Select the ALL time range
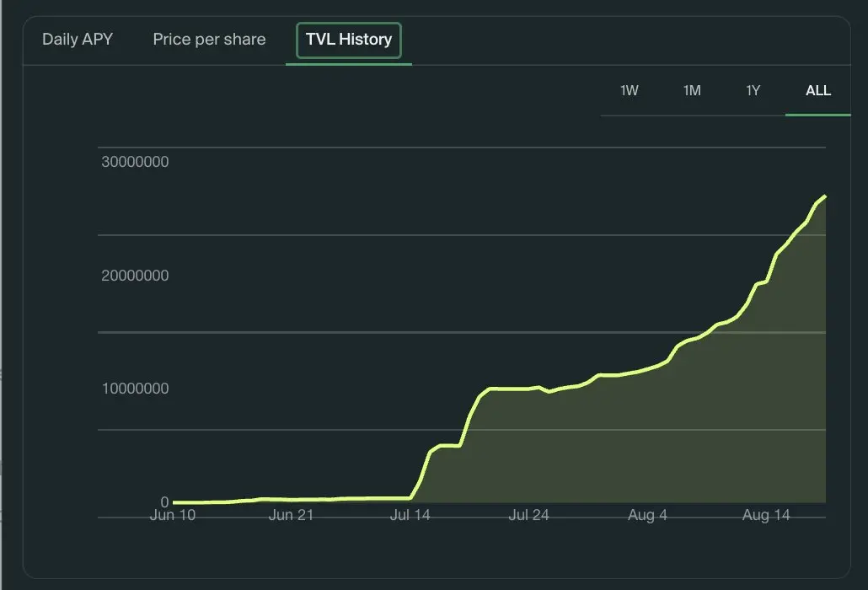 818,91
